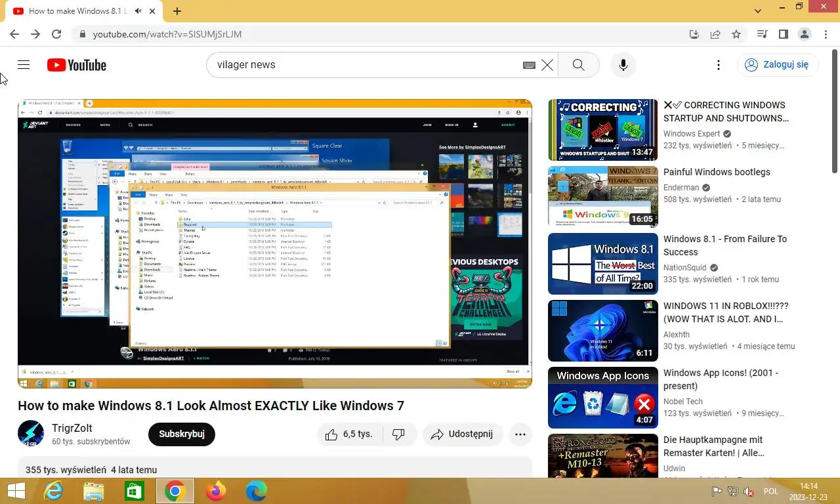Open Painful Windows bootlegs thumbnail

click(x=602, y=197)
